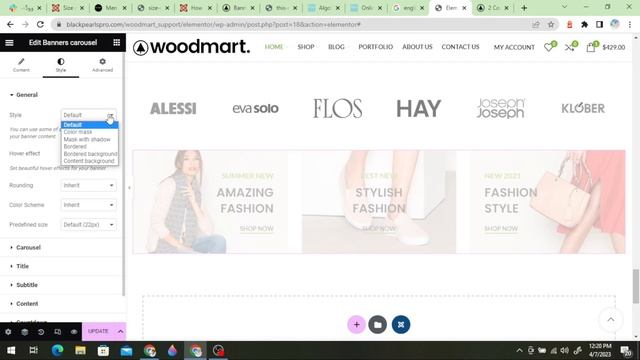Viewport: 640px width, 360px height.
Task: Preview changes with the eye icon
Action: (74, 332)
